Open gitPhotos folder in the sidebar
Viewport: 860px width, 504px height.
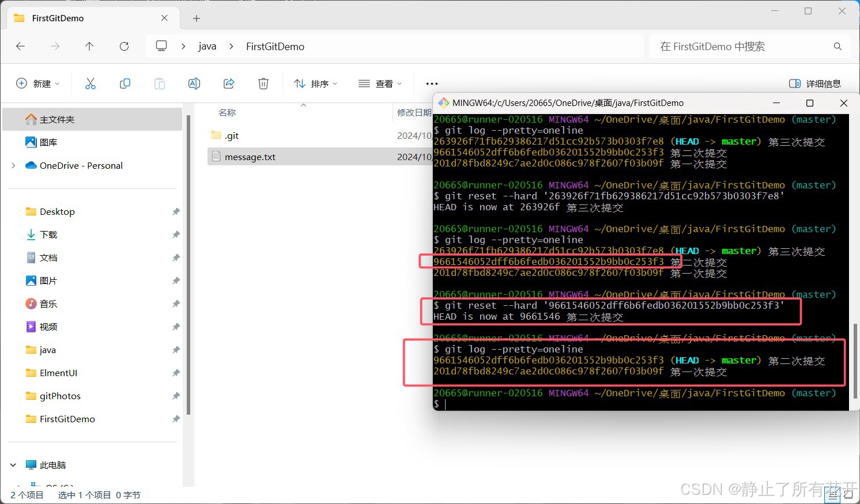pos(93,396)
